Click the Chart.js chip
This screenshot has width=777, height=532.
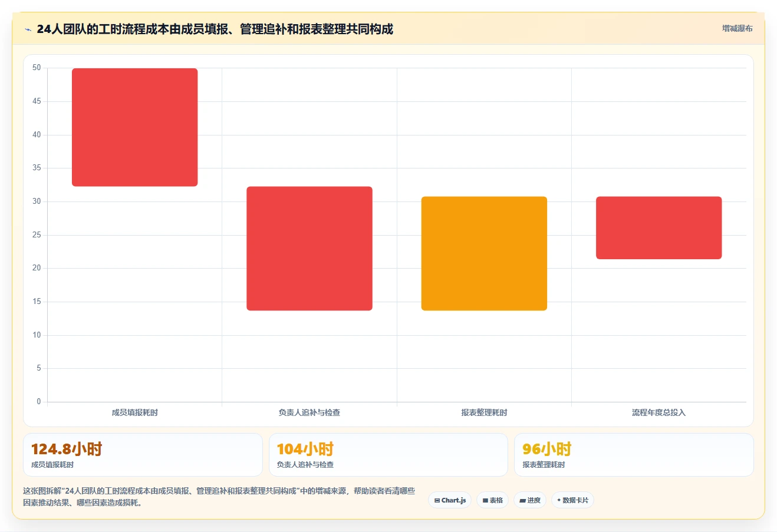click(450, 500)
